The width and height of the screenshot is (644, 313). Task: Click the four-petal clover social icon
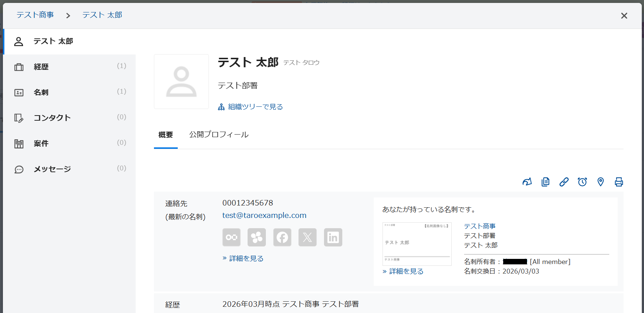[257, 237]
